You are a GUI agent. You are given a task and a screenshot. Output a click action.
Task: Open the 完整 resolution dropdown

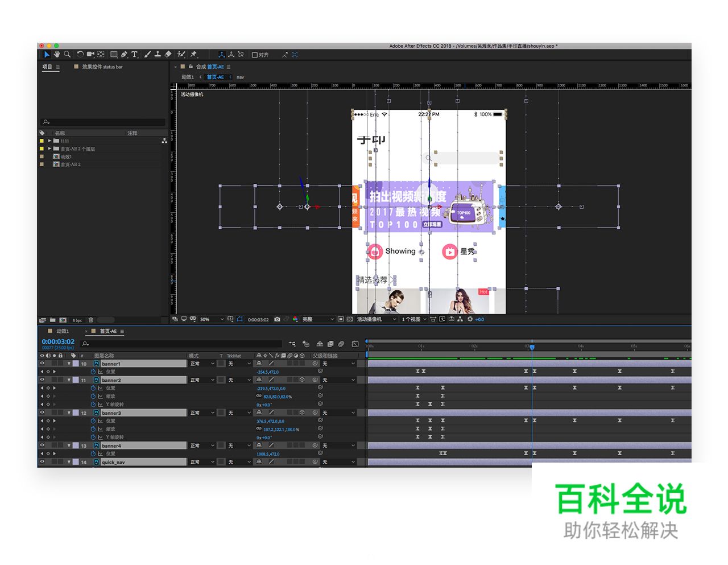pyautogui.click(x=318, y=319)
